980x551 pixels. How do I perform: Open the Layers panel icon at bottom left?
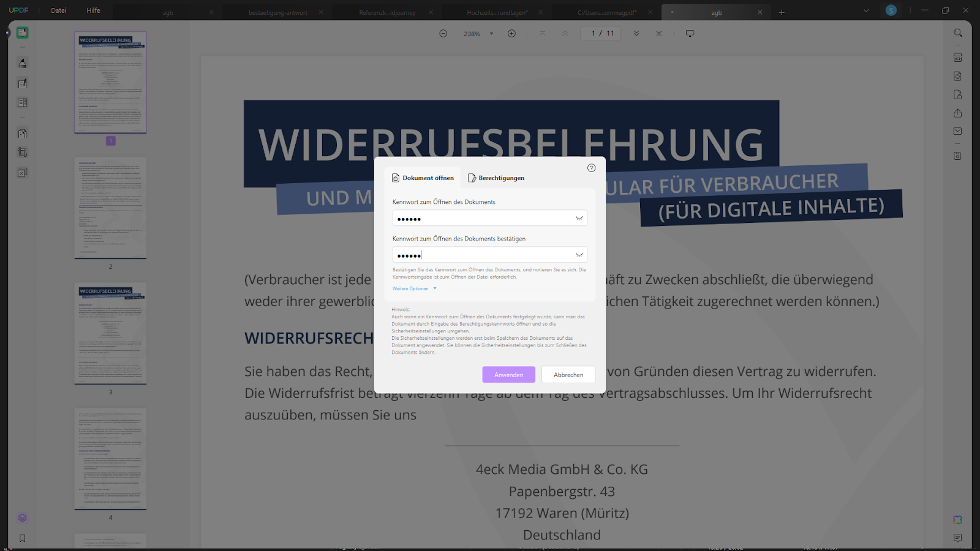pos(23,518)
